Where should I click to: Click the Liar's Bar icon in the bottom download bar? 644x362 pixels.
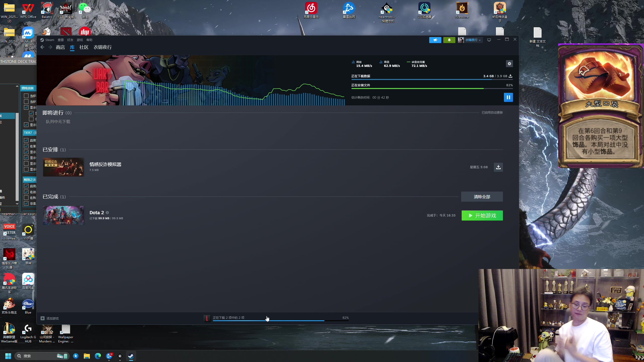coord(207,318)
